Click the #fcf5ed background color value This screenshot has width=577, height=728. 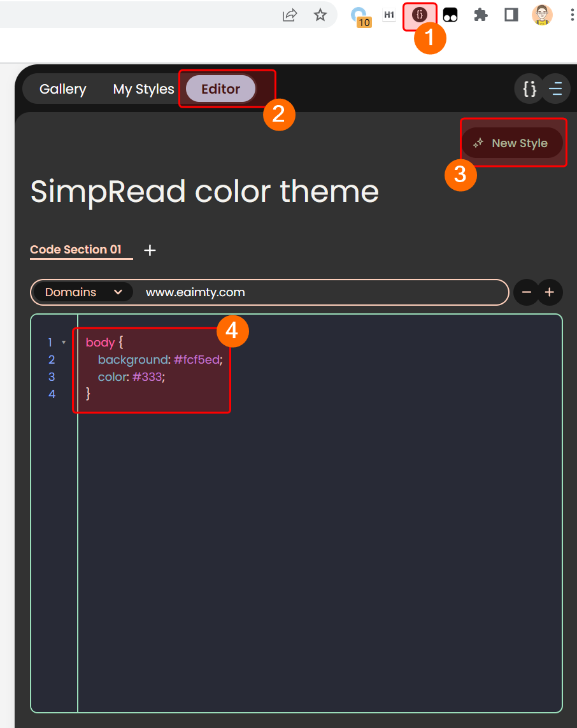[x=196, y=360]
